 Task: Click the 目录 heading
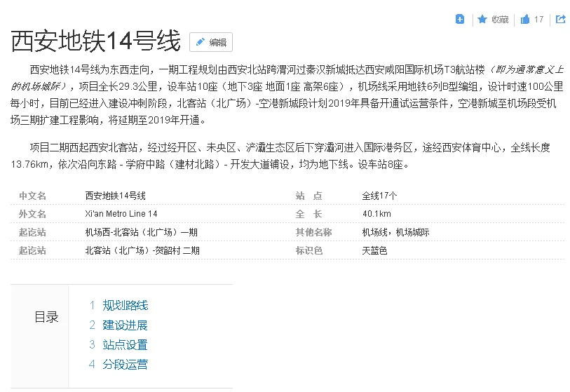(x=46, y=317)
